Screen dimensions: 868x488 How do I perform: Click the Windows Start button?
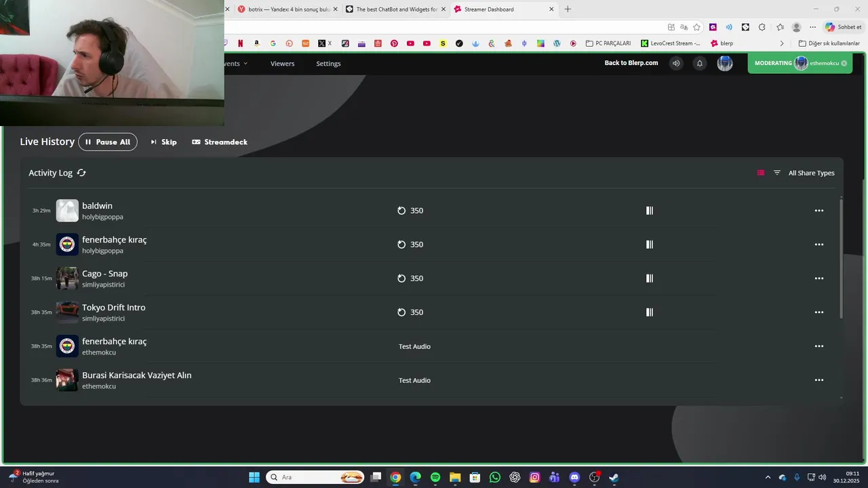[x=254, y=477]
